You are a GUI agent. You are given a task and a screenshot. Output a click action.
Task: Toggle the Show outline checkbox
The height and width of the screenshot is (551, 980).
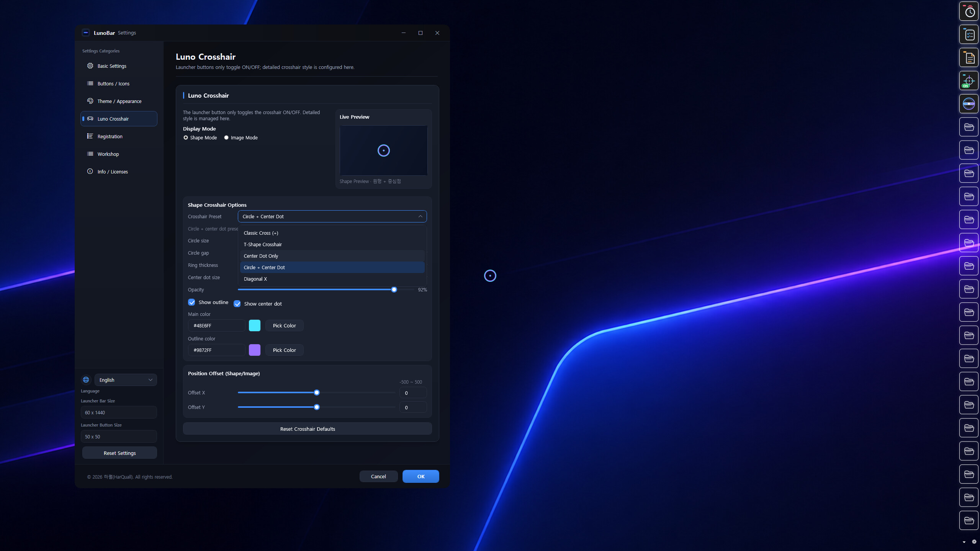(191, 302)
